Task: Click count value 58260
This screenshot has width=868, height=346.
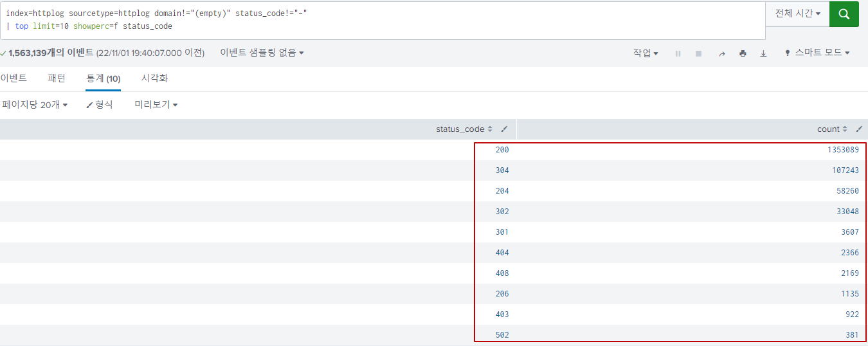Action: click(847, 191)
